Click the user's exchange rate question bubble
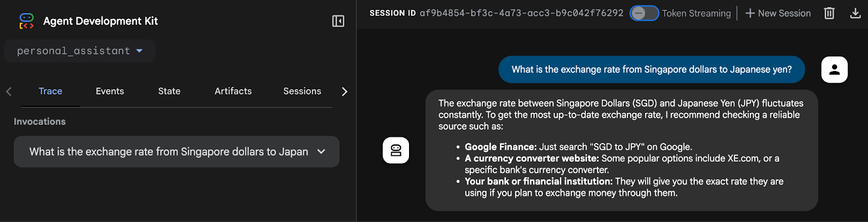This screenshot has height=222, width=868. point(652,69)
